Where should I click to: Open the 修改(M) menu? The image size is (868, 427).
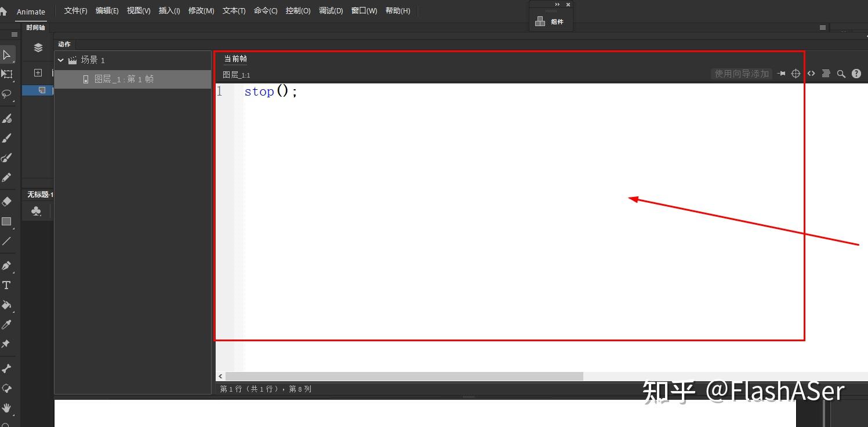pyautogui.click(x=201, y=11)
